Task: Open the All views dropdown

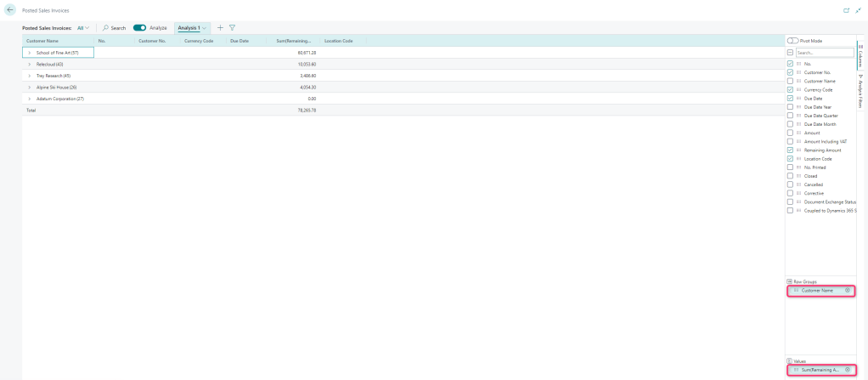Action: tap(83, 28)
